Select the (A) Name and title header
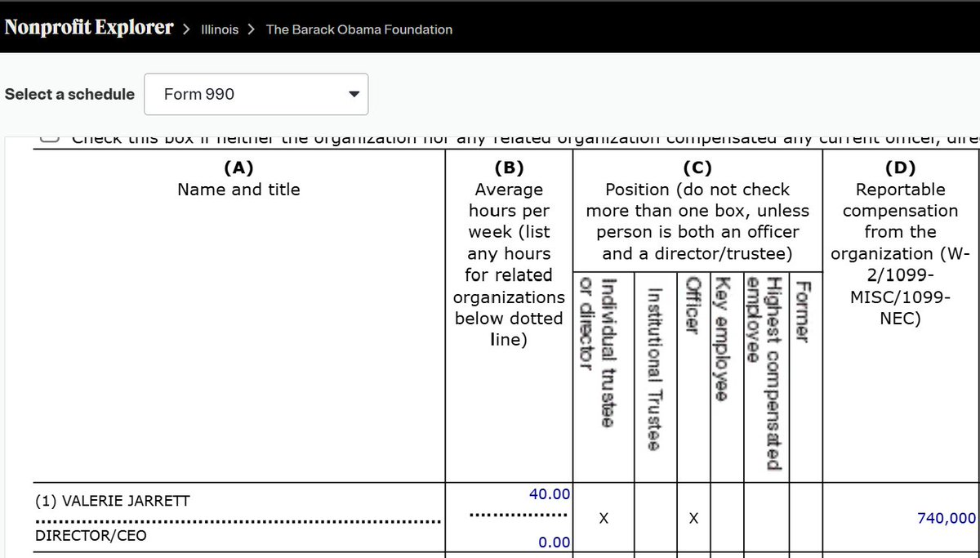Screen dimensions: 980x558 pyautogui.click(x=238, y=179)
